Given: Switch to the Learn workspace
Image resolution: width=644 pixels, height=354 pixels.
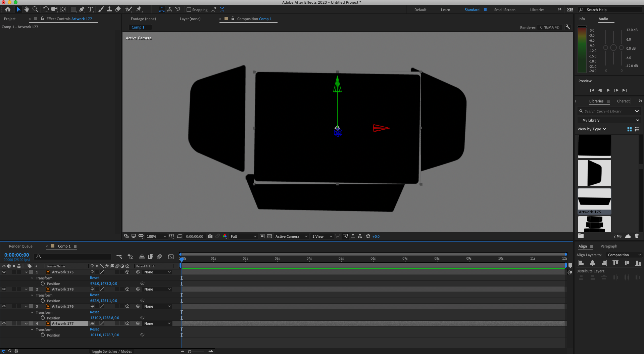Looking at the screenshot, I should click(x=445, y=9).
